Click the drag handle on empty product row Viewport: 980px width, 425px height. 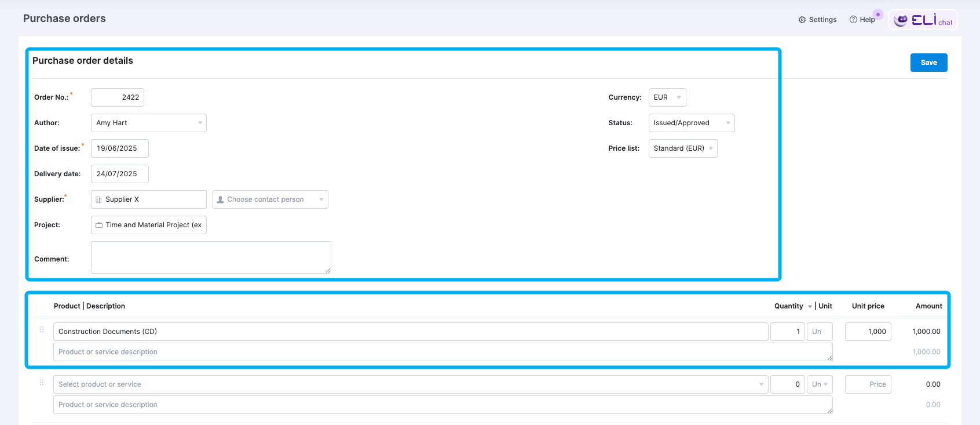click(x=42, y=382)
